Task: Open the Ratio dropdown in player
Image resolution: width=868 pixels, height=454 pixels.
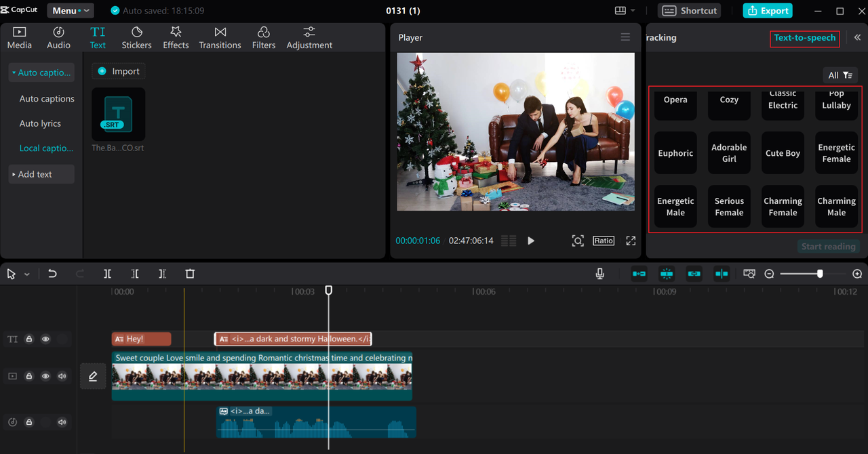Action: pyautogui.click(x=604, y=241)
